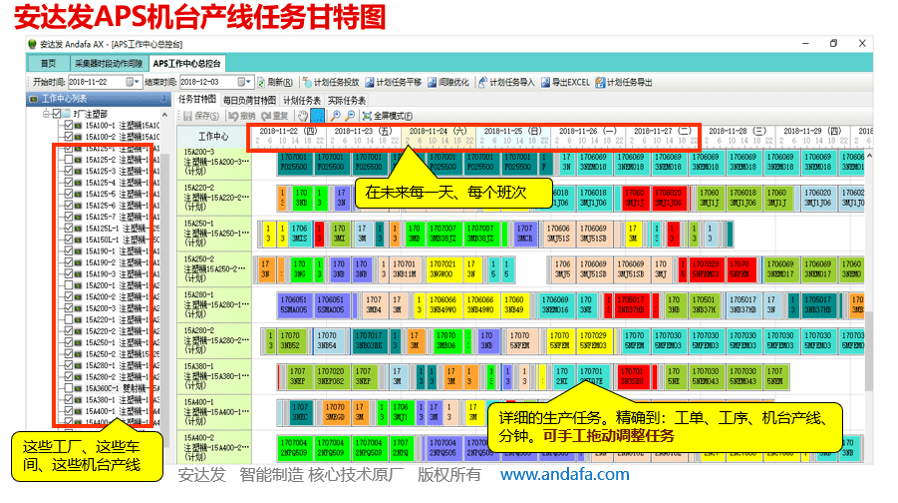Click the 15A200-3 row label in Gantt
898x503 pixels.
click(214, 162)
